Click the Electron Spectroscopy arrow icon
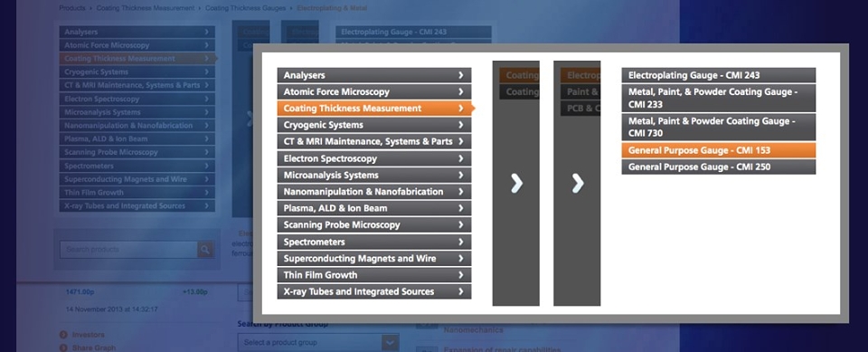This screenshot has height=352, width=868. (460, 158)
